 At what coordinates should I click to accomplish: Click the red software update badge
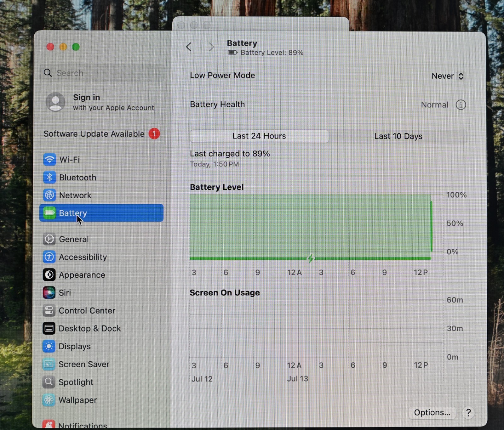[x=154, y=134]
